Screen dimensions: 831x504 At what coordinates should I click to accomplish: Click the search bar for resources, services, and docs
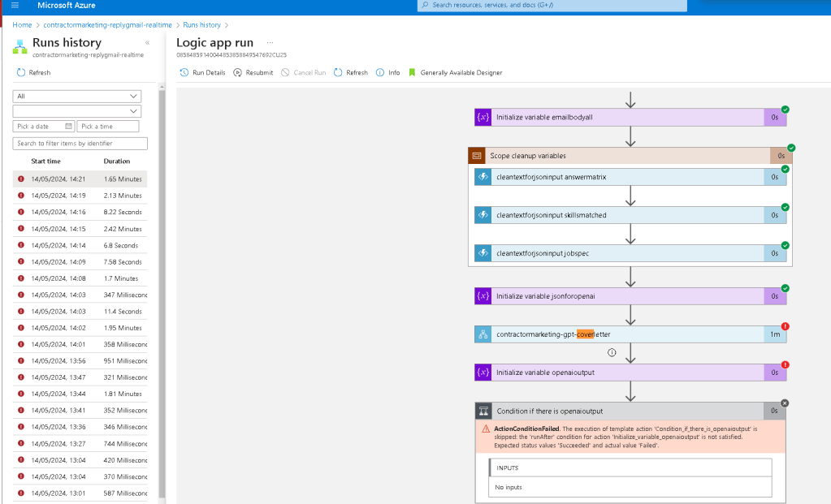(x=552, y=6)
